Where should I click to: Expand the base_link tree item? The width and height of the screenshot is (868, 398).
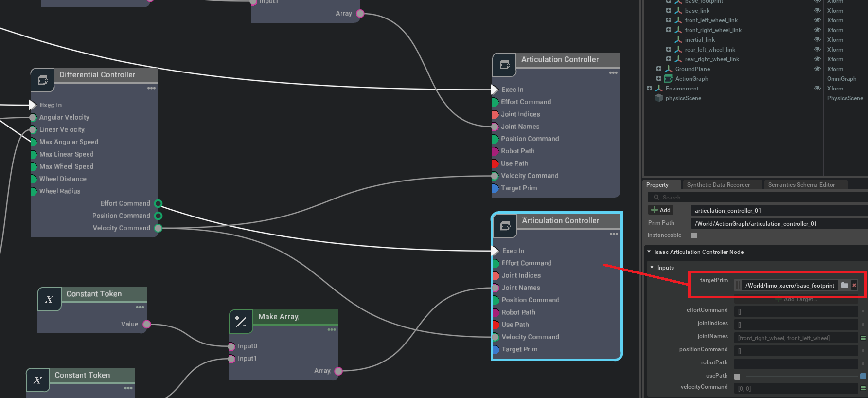pyautogui.click(x=669, y=10)
